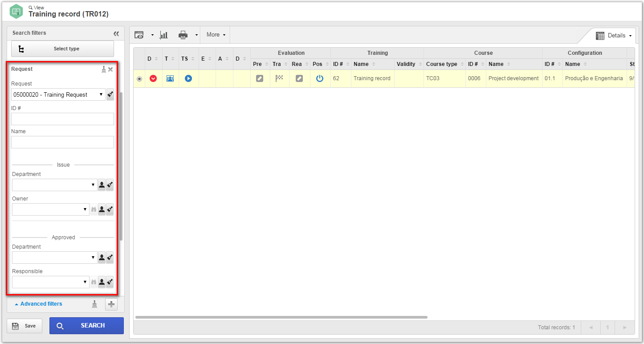Click the filter panel vertical scrollbar
This screenshot has height=344, width=644.
point(121,166)
